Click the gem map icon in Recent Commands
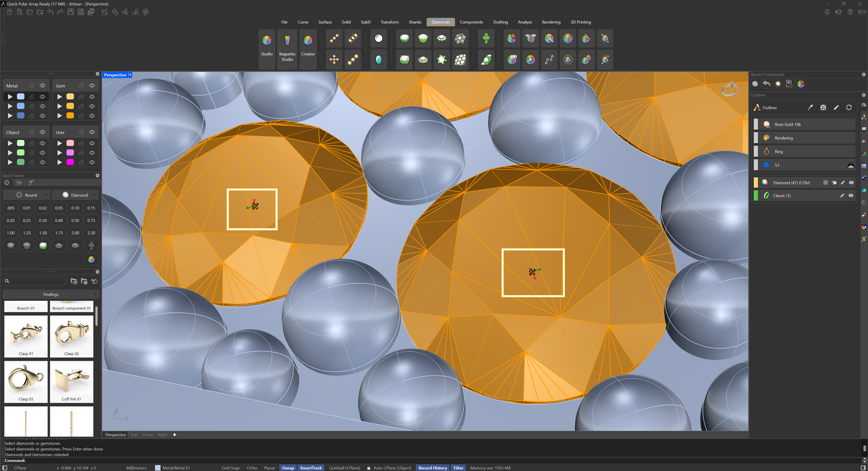The image size is (868, 471). (x=801, y=84)
